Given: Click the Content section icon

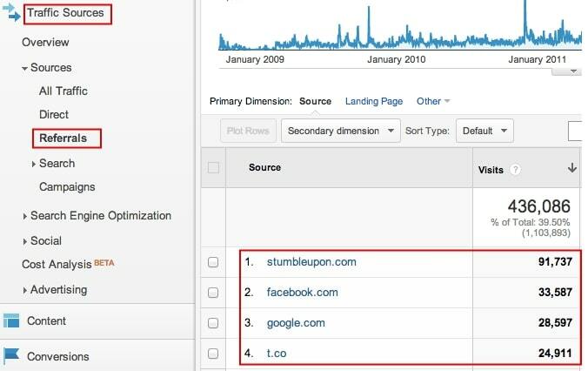Looking at the screenshot, I should (11, 320).
